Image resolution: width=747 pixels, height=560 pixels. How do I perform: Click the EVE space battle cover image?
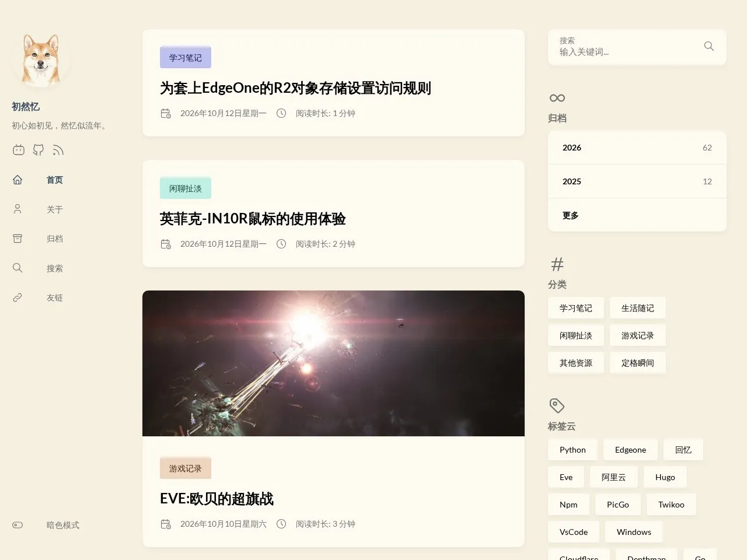333,363
